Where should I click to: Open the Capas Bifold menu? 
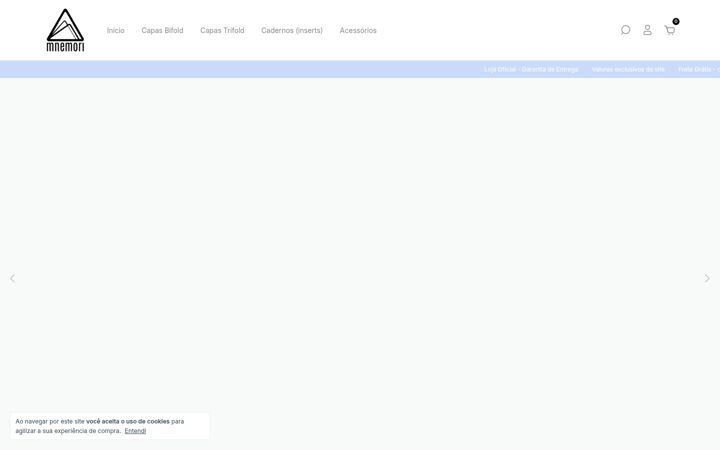click(x=162, y=30)
